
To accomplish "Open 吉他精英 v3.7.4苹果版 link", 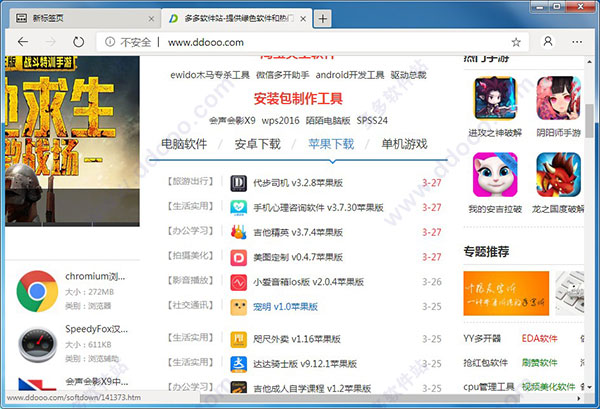I will (x=298, y=232).
